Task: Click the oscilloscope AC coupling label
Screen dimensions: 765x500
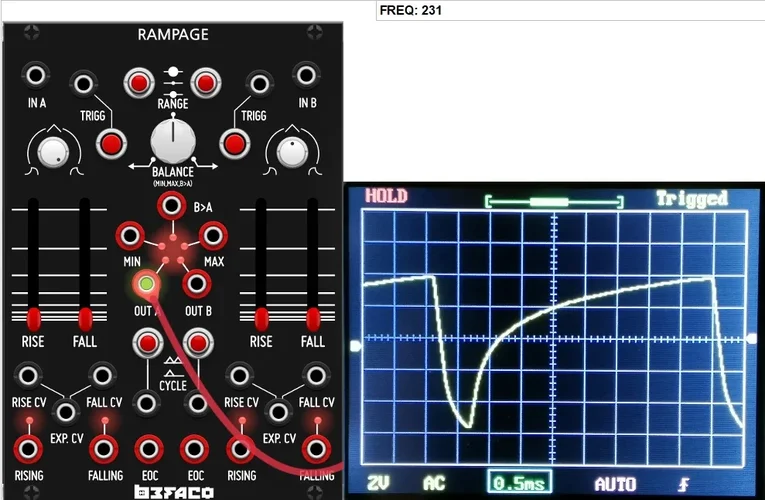Action: pyautogui.click(x=434, y=483)
